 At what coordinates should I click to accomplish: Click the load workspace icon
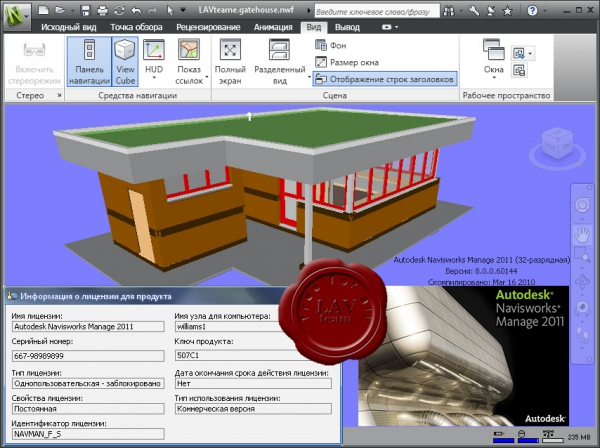(x=519, y=53)
